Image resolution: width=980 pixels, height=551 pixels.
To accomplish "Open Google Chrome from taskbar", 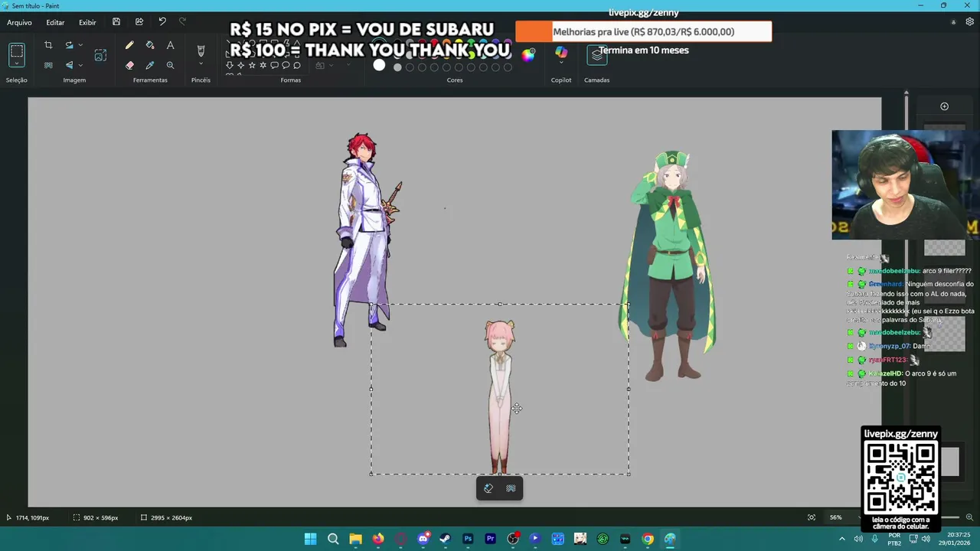I will click(648, 539).
